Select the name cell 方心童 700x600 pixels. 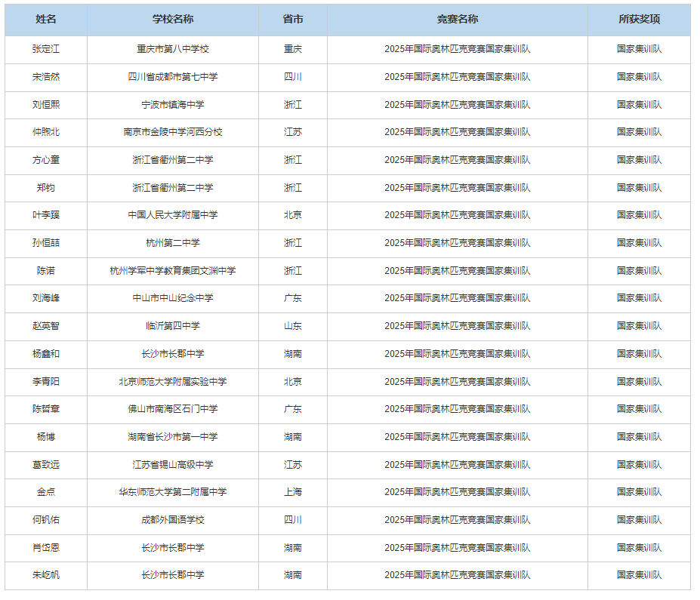[x=46, y=160]
